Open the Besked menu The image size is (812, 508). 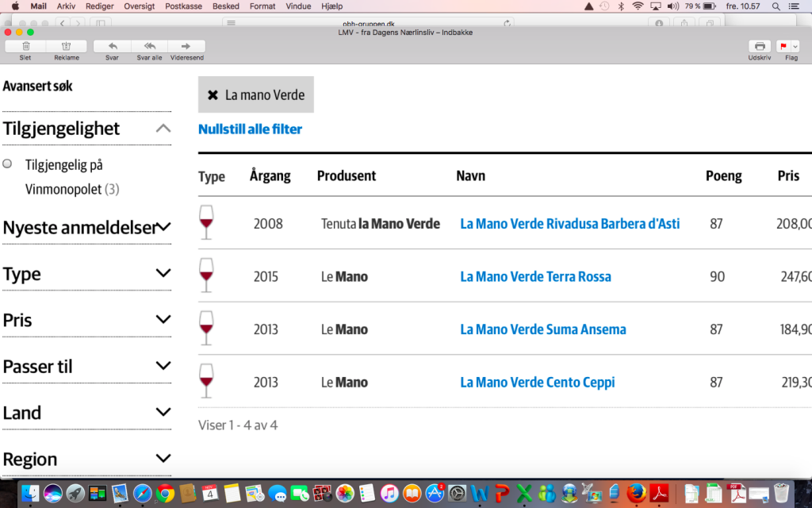[226, 6]
